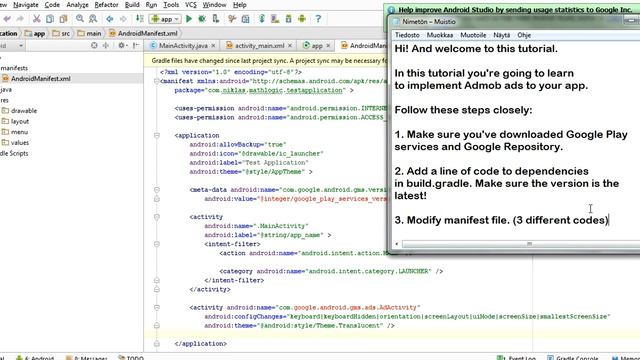Image resolution: width=640 pixels, height=360 pixels.
Task: Collapse the MainActivity activity fold marker
Action: [x=157, y=217]
